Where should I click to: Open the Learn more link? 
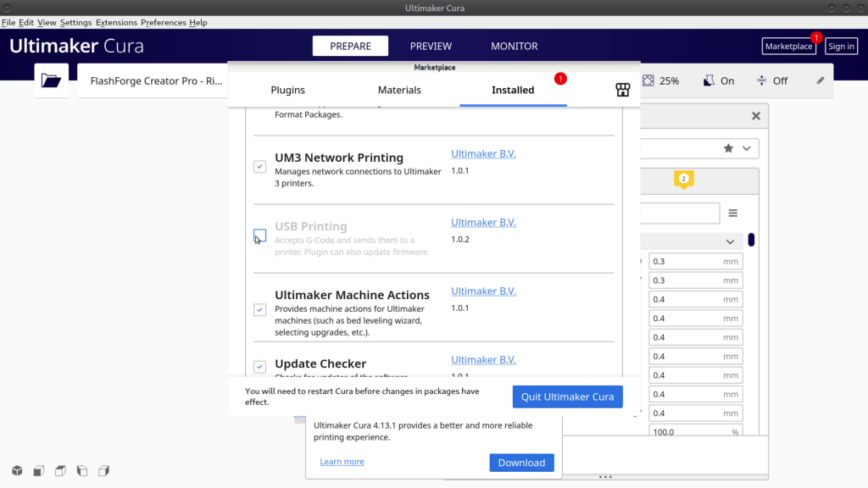click(x=342, y=462)
